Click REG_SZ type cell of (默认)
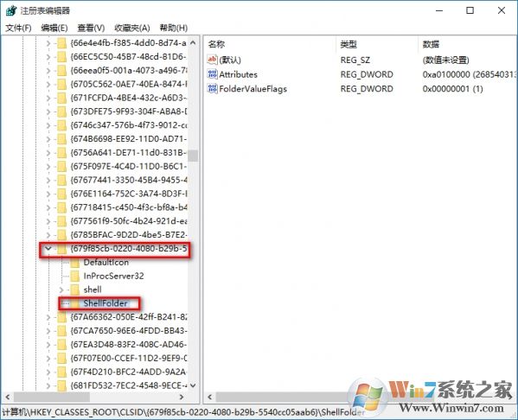The image size is (518, 420). 355,60
